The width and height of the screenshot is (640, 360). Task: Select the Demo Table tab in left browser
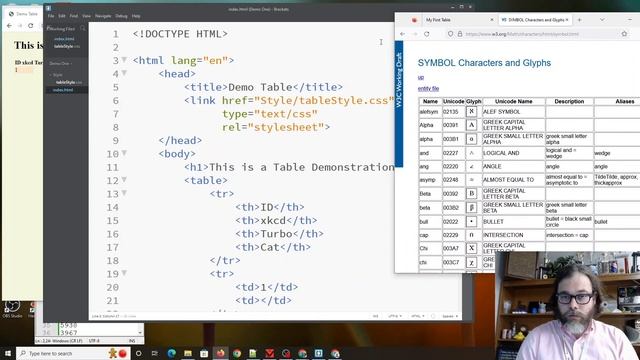point(24,14)
